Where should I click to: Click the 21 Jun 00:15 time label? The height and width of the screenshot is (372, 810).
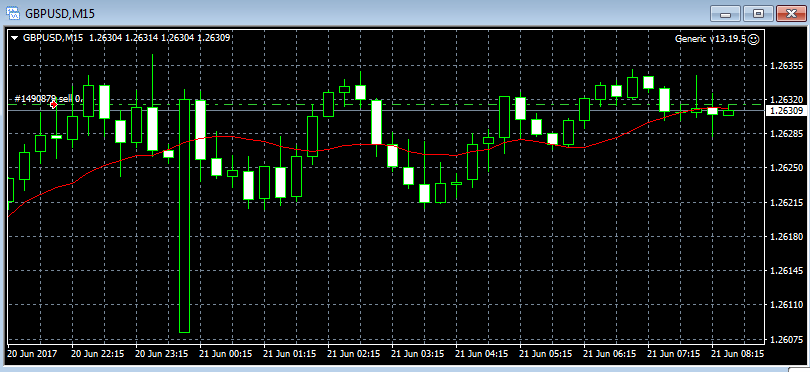(225, 354)
